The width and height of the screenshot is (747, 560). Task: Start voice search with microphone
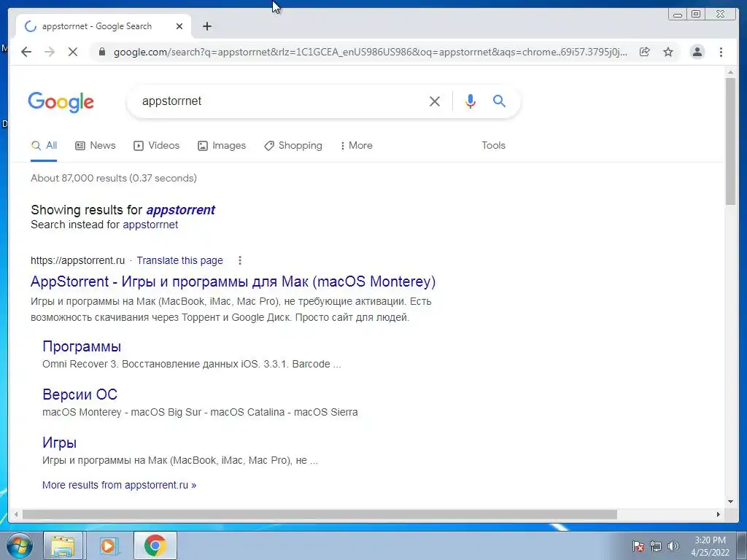(471, 101)
